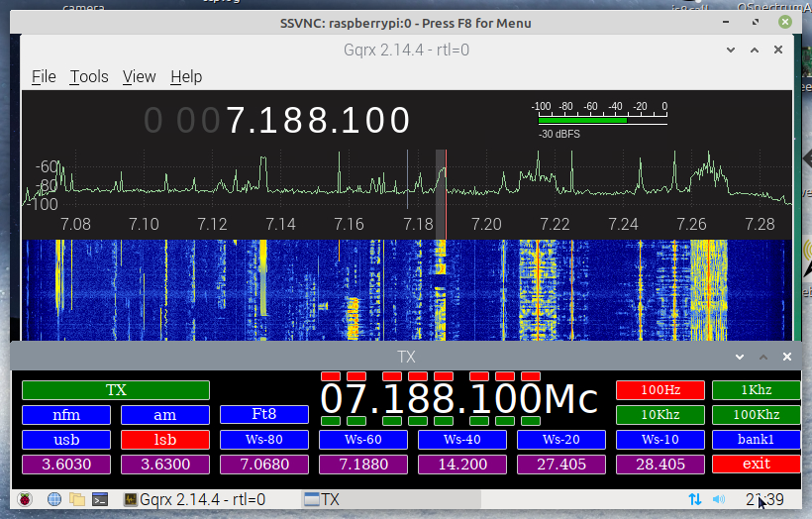Click the red center tuning line in spectrum

pyautogui.click(x=446, y=194)
